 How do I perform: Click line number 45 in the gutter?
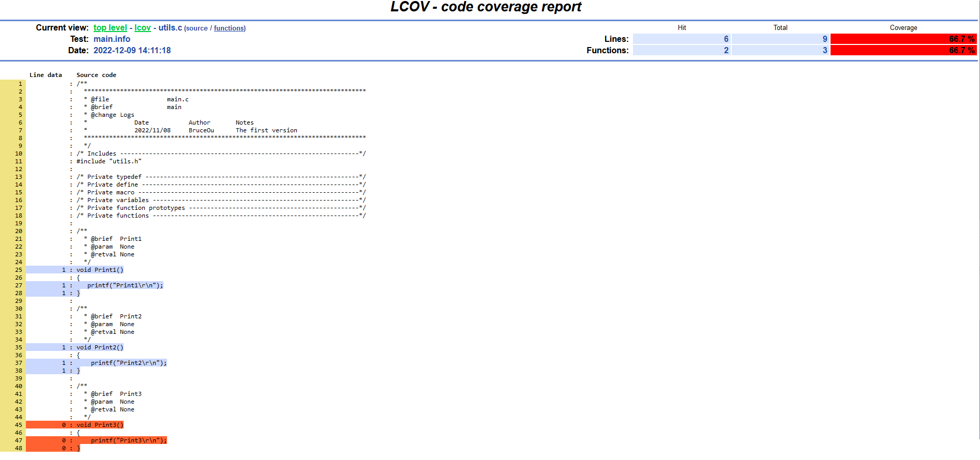(x=19, y=425)
